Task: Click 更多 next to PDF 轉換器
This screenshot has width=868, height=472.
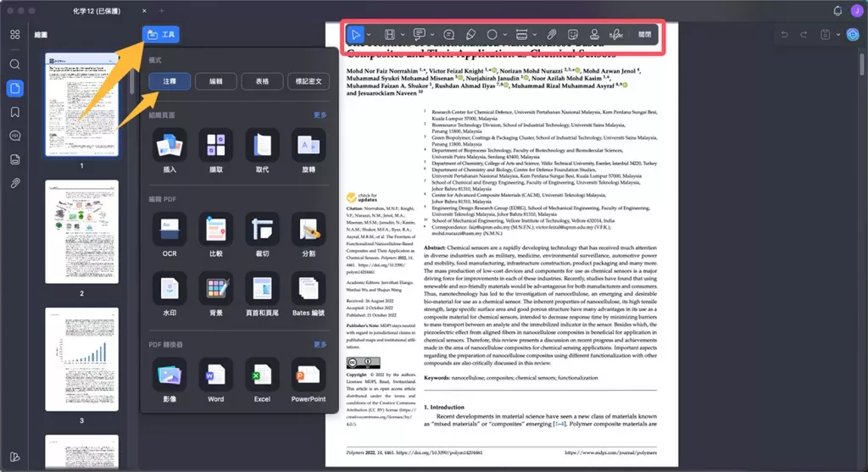Action: coord(320,344)
